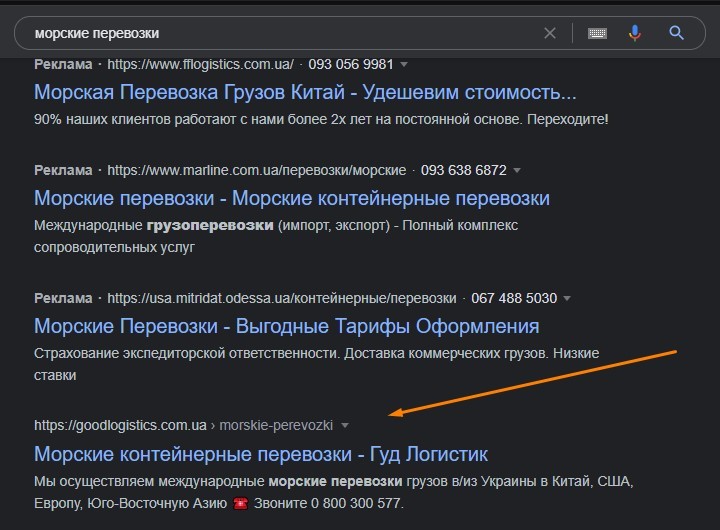This screenshot has height=530, width=720.
Task: Call phone number 093 638 6872
Action: (463, 170)
